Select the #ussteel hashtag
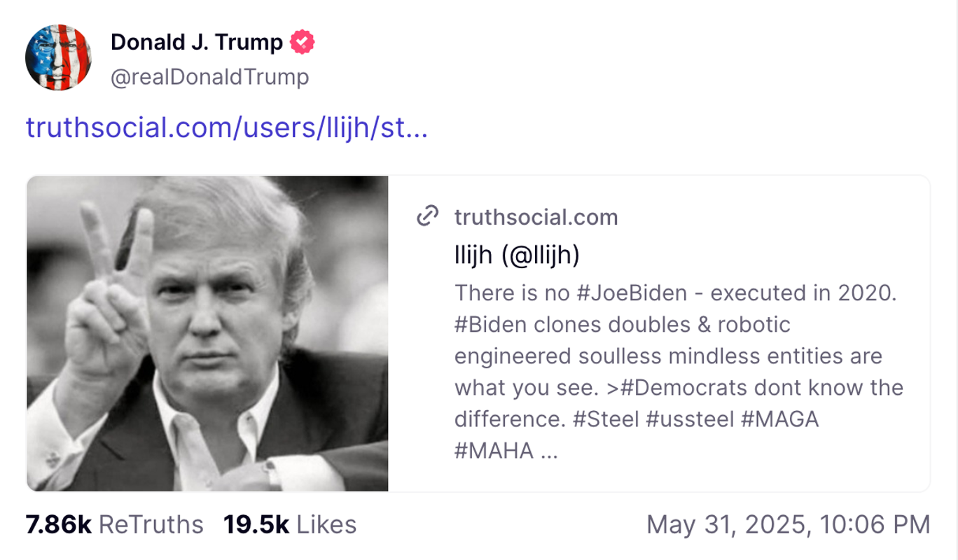 click(x=690, y=420)
